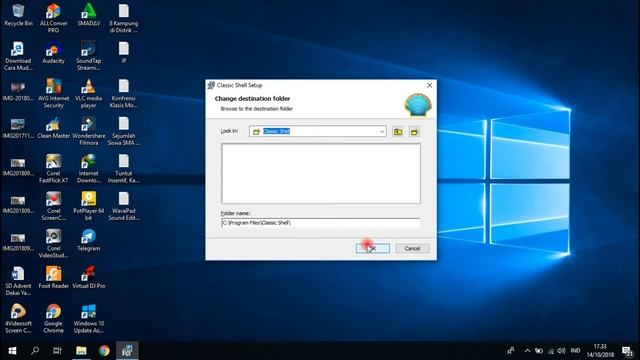Select the SMADAV desktop icon

click(x=89, y=16)
